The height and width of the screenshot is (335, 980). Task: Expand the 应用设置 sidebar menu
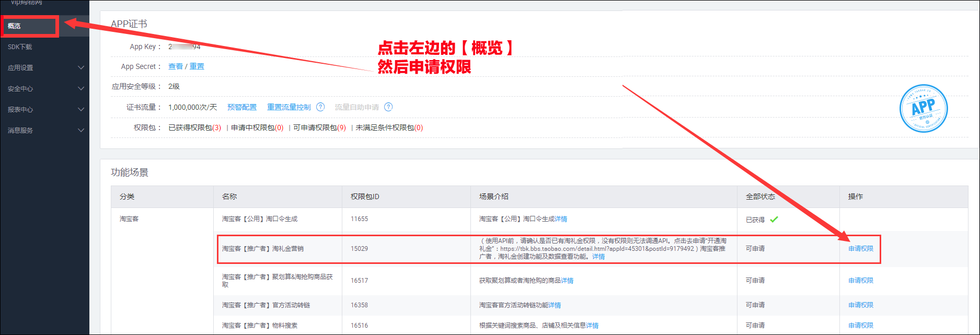pos(44,68)
